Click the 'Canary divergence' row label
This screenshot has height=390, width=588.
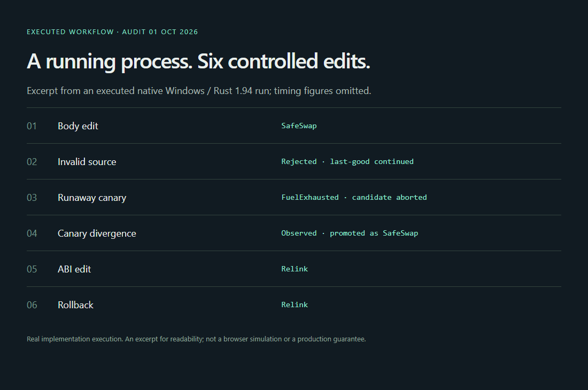pyautogui.click(x=97, y=233)
